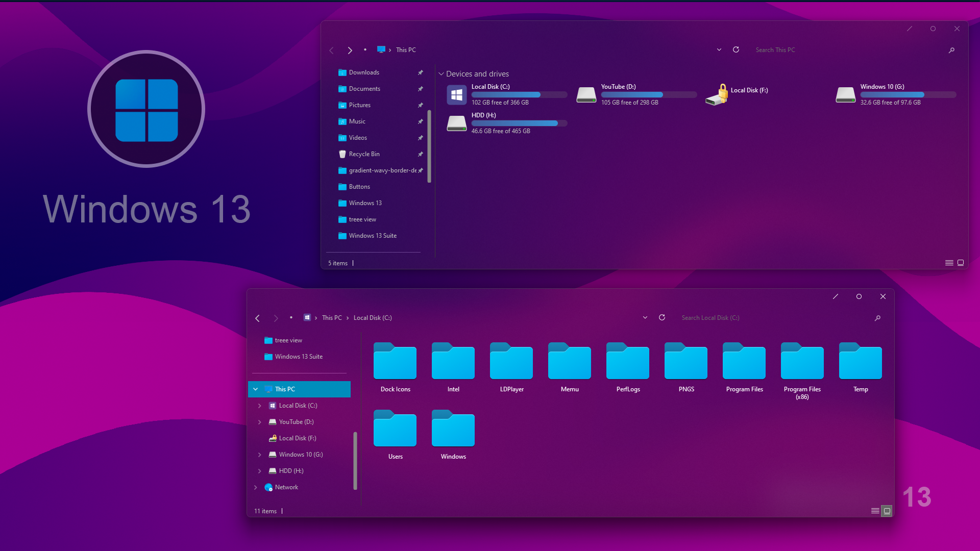980x551 pixels.
Task: Click YouTube (D:) usage bar
Action: pos(649,94)
